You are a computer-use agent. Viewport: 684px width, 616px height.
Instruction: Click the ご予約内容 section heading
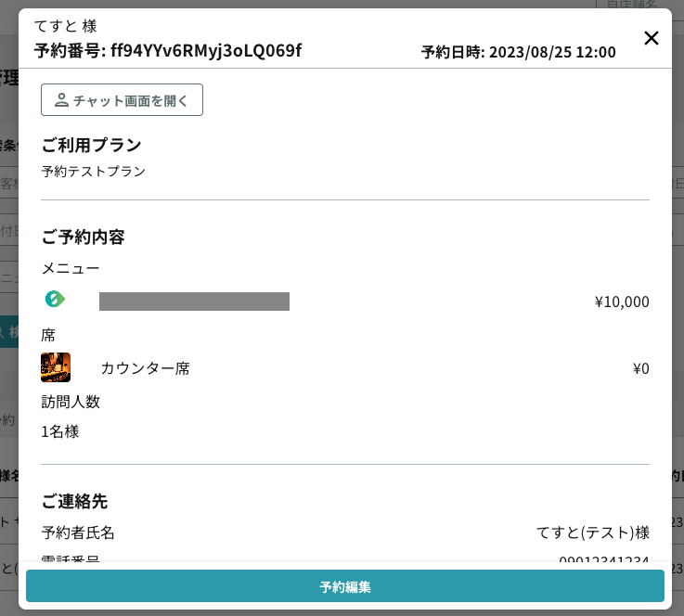(x=83, y=237)
